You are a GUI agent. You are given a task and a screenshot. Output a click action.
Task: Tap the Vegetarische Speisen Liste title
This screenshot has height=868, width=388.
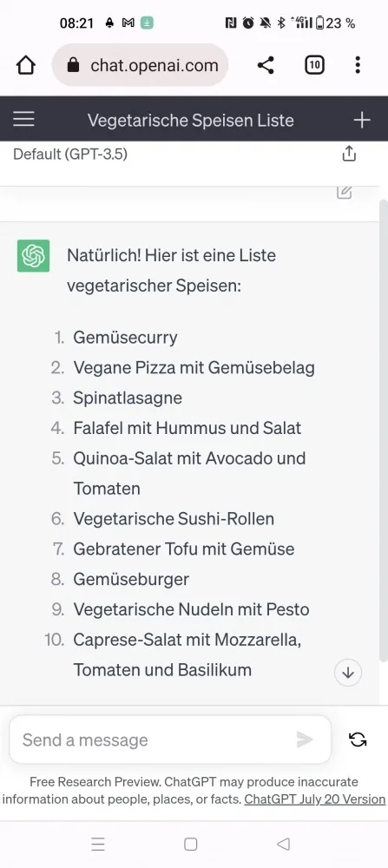coord(190,120)
